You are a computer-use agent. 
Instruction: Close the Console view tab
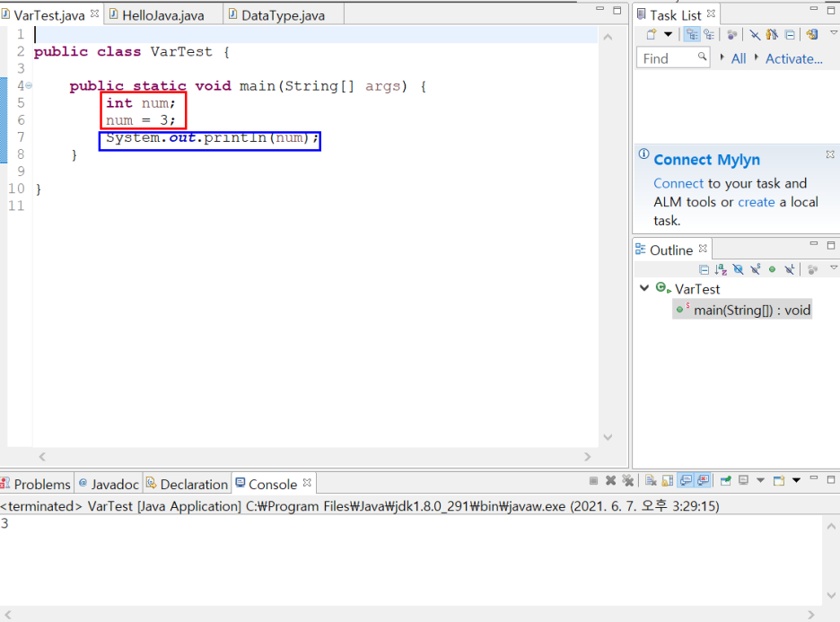pyautogui.click(x=307, y=483)
